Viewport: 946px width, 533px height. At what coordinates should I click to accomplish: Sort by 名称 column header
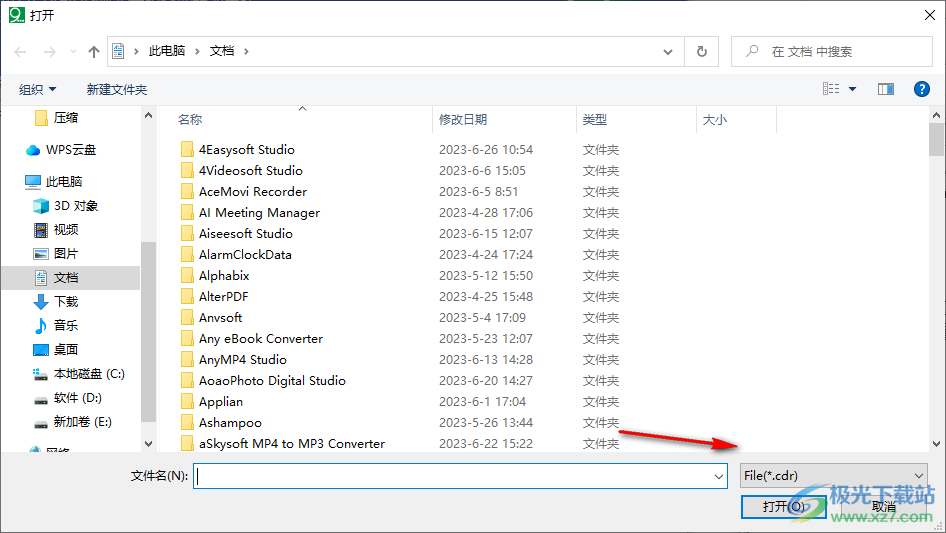[x=189, y=120]
